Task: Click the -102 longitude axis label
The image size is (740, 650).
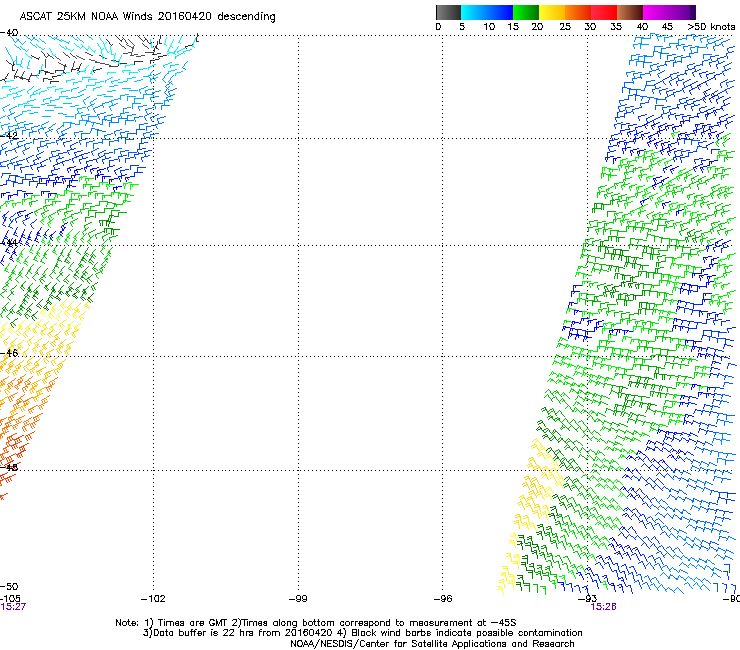Action: tap(153, 599)
